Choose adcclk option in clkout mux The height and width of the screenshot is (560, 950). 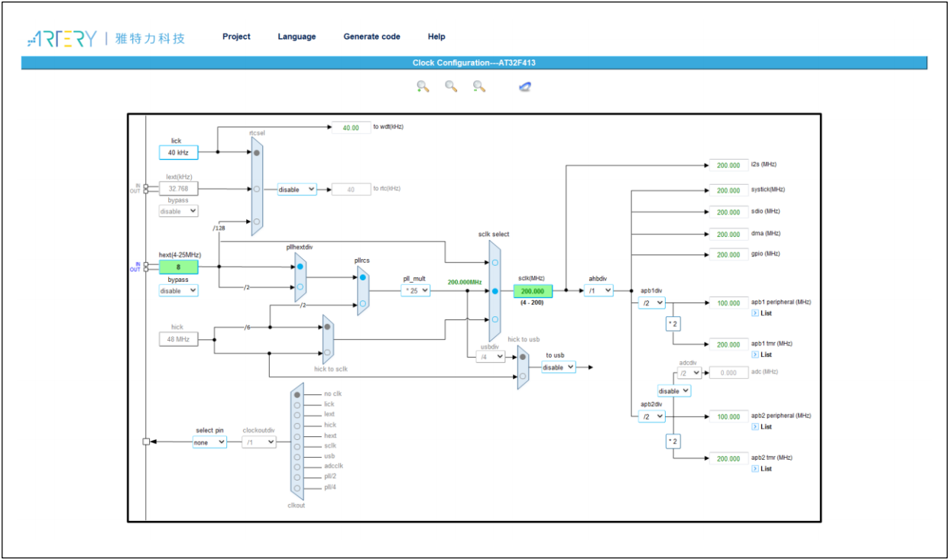pyautogui.click(x=297, y=467)
